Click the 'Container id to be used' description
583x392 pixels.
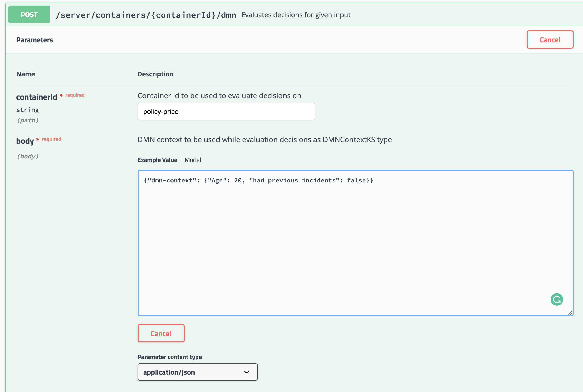[219, 96]
